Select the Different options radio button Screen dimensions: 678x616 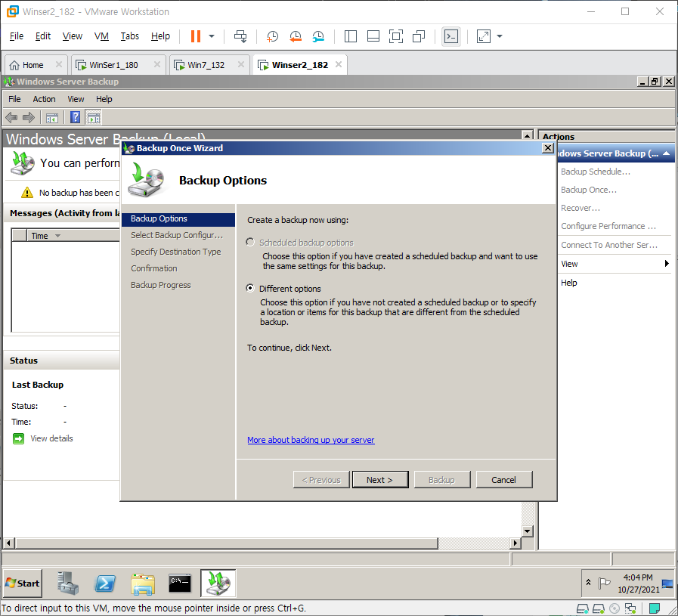tap(250, 288)
